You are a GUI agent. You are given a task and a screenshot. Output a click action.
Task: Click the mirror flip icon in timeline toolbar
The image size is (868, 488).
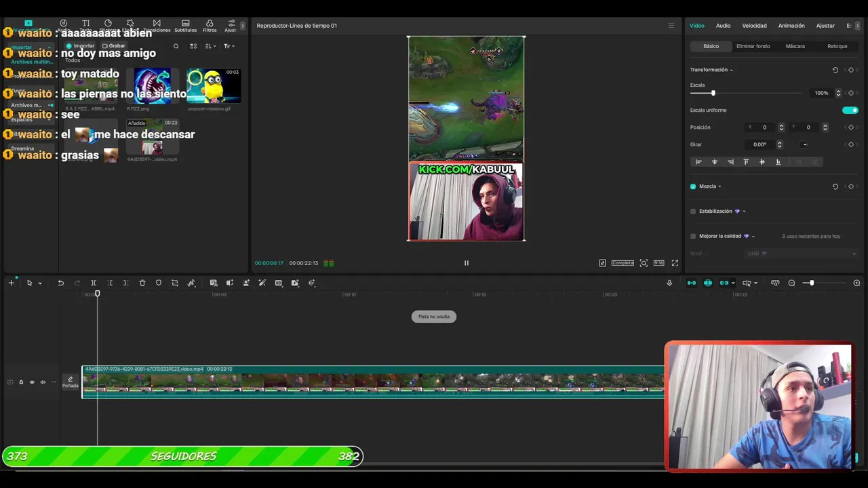click(230, 283)
